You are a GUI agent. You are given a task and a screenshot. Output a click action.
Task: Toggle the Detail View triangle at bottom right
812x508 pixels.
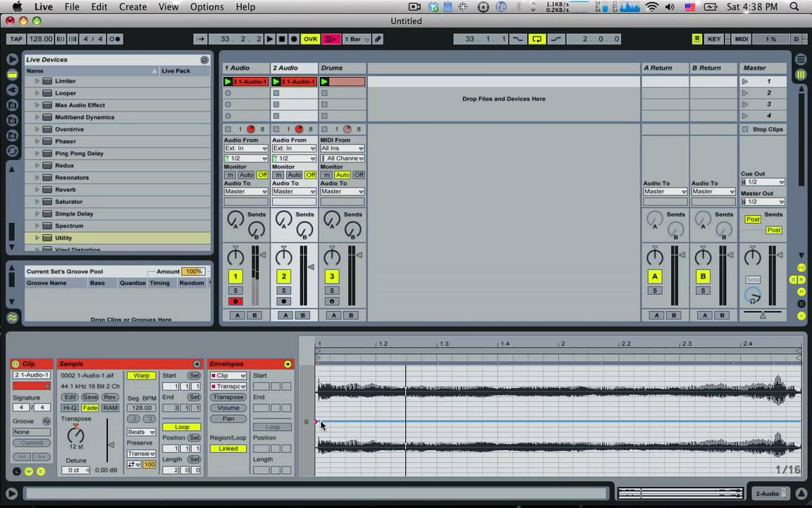pyautogui.click(x=801, y=494)
